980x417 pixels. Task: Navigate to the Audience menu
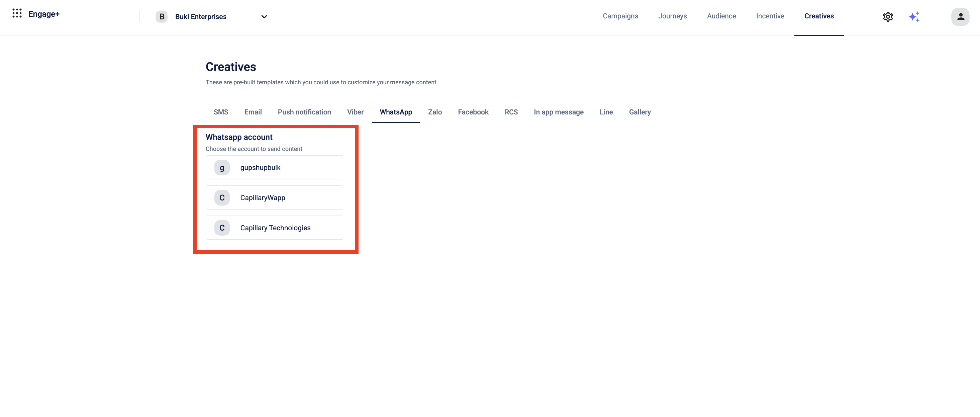coord(721,16)
